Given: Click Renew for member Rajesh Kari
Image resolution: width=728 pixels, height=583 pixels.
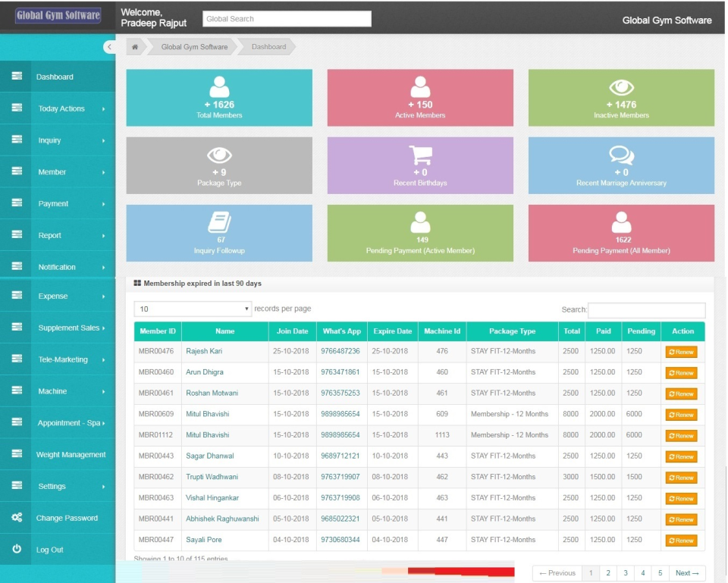Looking at the screenshot, I should (x=682, y=352).
